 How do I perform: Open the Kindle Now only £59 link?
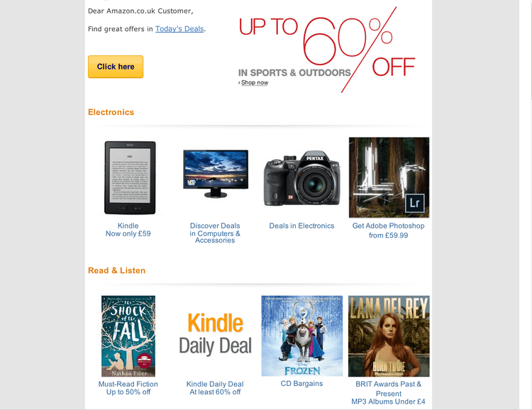coord(128,230)
